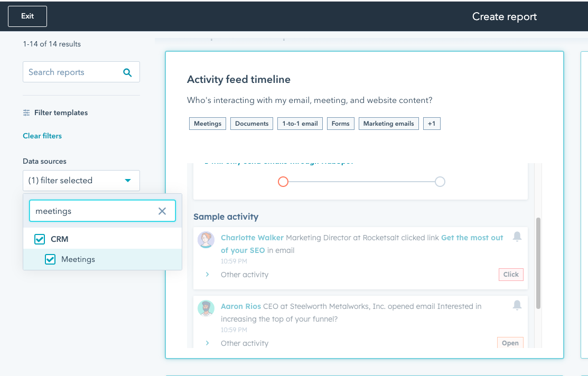Image resolution: width=588 pixels, height=376 pixels.
Task: Click the left orange slider handle
Action: (x=283, y=182)
